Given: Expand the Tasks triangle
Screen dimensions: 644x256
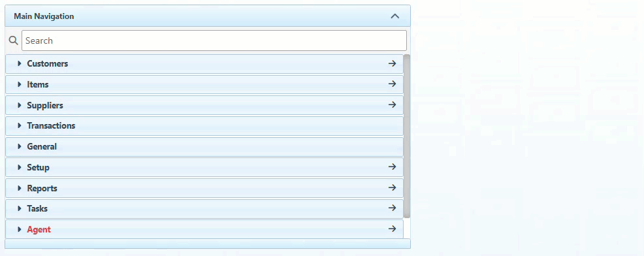Looking at the screenshot, I should pos(20,209).
